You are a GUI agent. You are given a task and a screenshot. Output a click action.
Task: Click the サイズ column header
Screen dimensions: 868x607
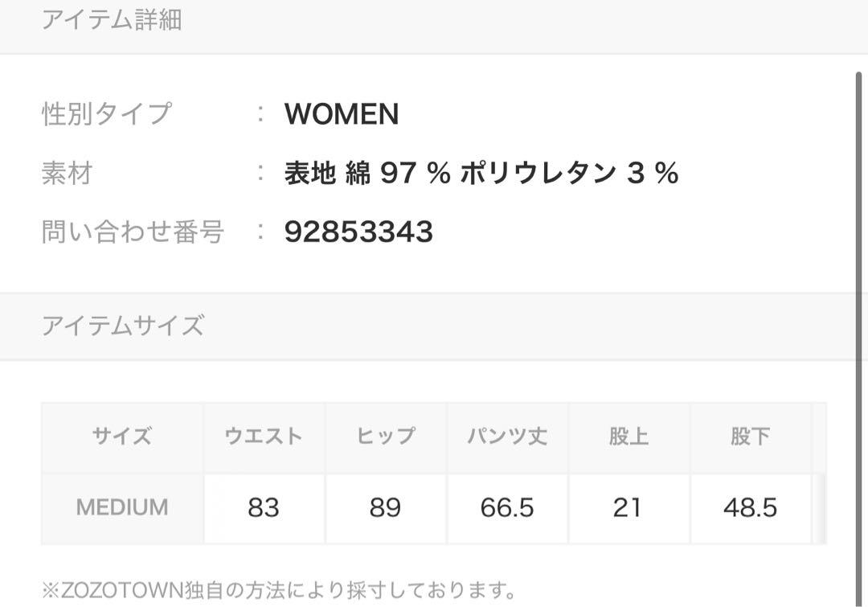[122, 437]
